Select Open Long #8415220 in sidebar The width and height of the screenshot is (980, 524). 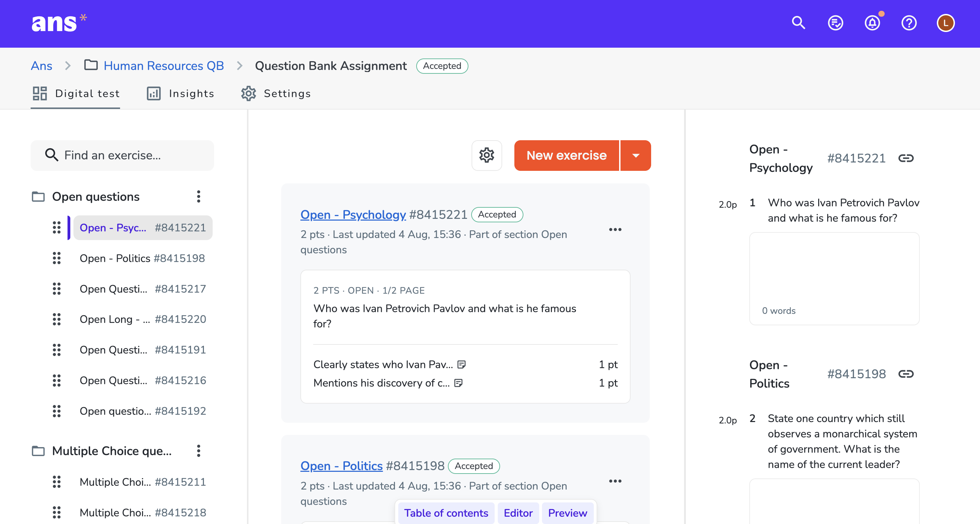tap(143, 319)
